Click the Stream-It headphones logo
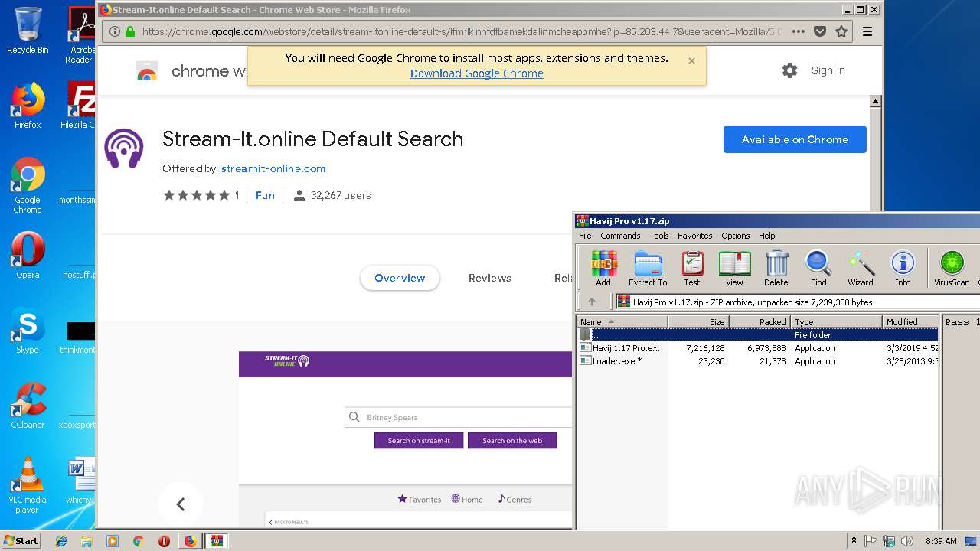The width and height of the screenshot is (980, 551). (124, 148)
